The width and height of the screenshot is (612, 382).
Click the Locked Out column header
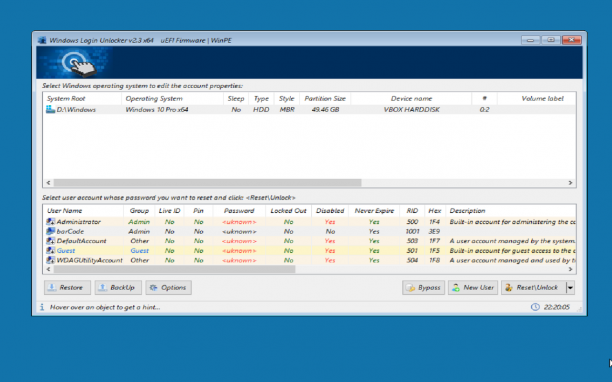[x=288, y=211]
